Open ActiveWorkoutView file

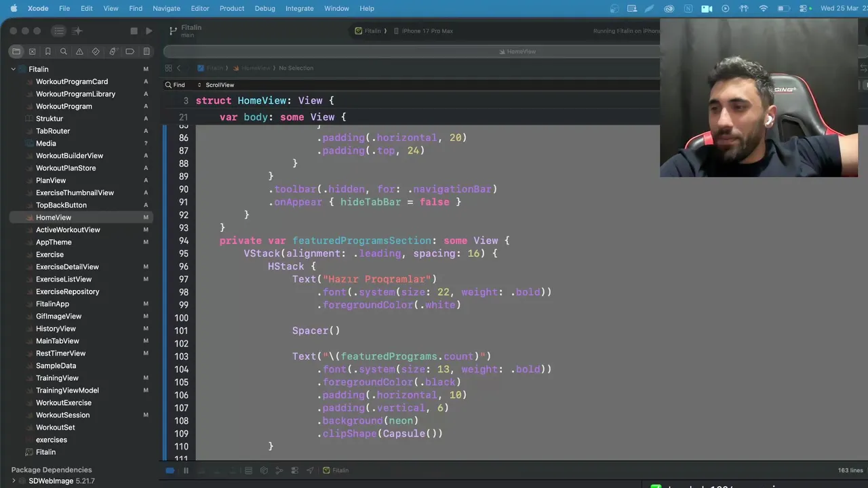(68, 230)
